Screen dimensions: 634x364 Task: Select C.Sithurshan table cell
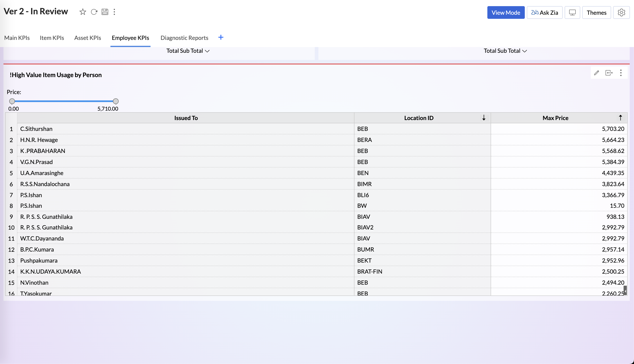(x=36, y=129)
